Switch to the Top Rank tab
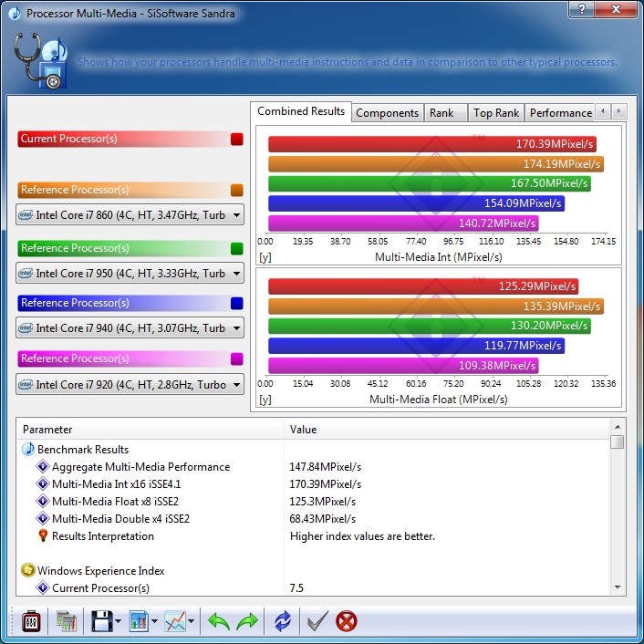The image size is (644, 644). [x=496, y=113]
